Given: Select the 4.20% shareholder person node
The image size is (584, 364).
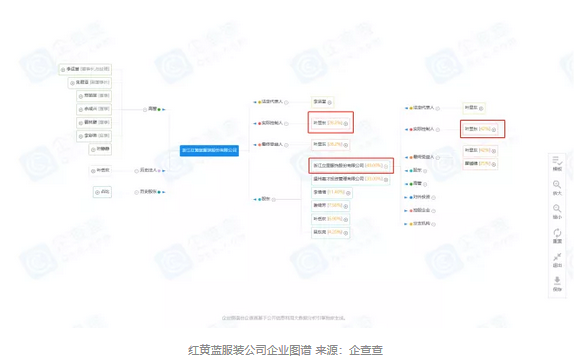Looking at the screenshot, I should [330, 232].
